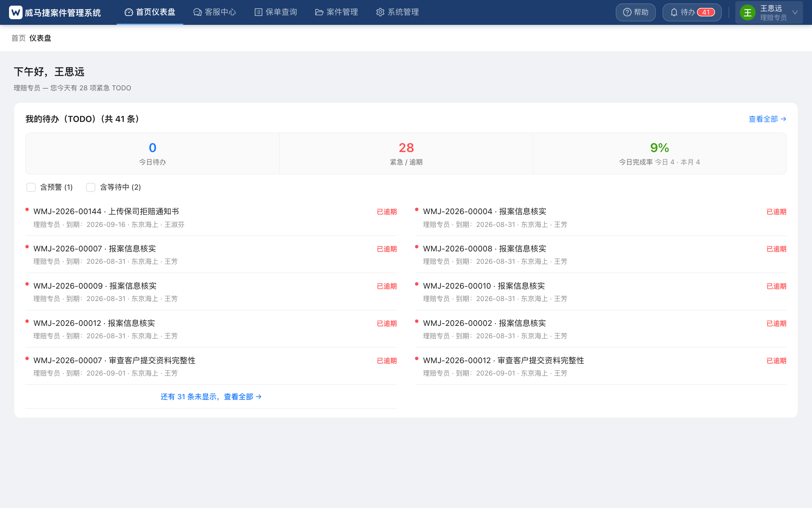Click the 待办 bell icon
The image size is (812, 508).
674,12
